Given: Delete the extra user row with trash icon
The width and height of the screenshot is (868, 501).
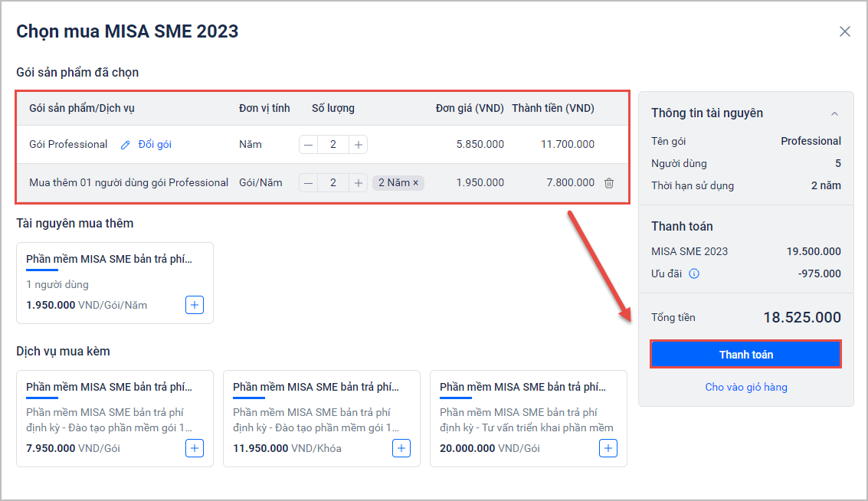Looking at the screenshot, I should pyautogui.click(x=609, y=182).
